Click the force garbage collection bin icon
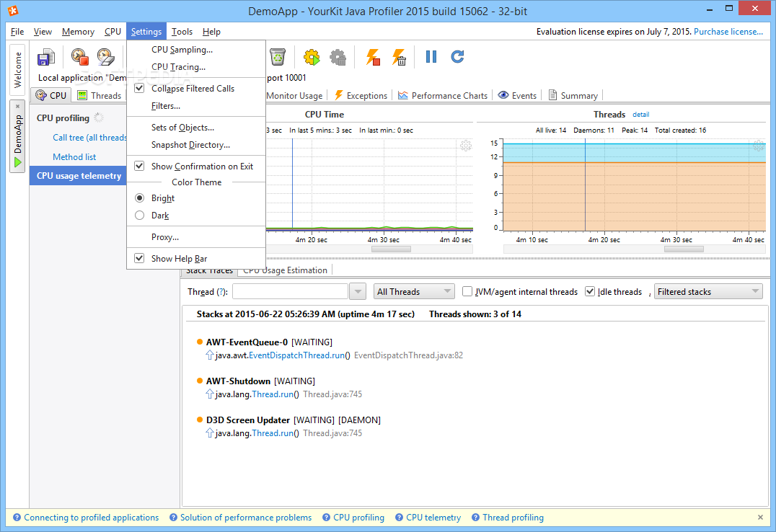Viewport: 776px width, 532px height. coord(278,57)
